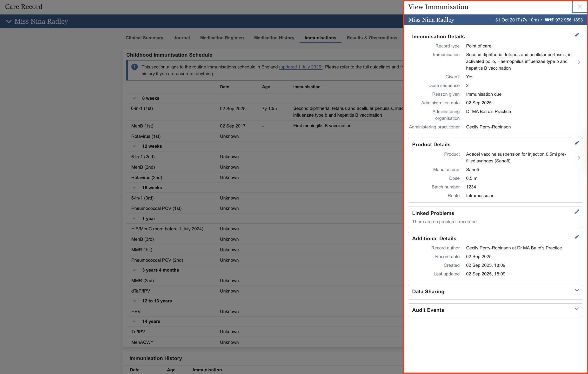Close the View Immunisation panel
The height and width of the screenshot is (374, 588).
tap(580, 7)
